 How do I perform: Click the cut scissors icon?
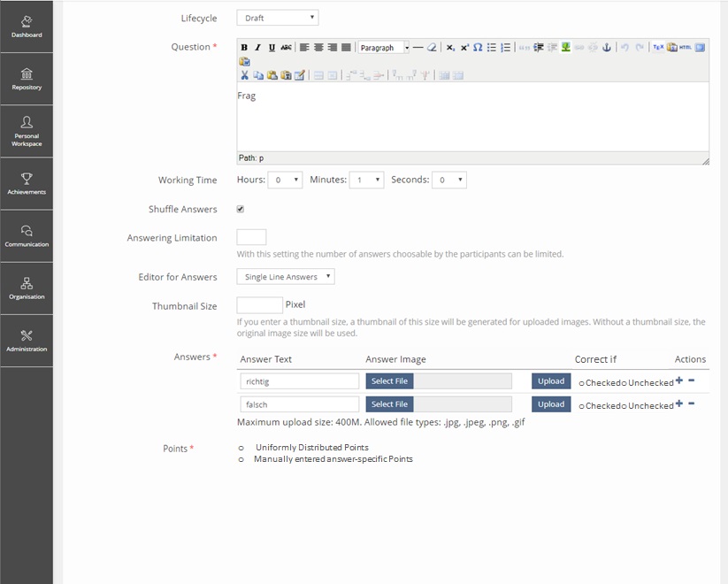point(245,75)
